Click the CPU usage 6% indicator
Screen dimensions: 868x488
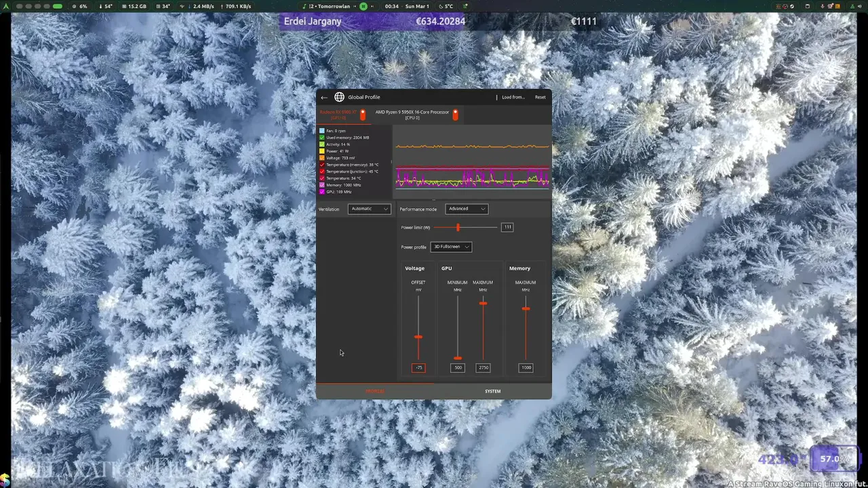[79, 6]
